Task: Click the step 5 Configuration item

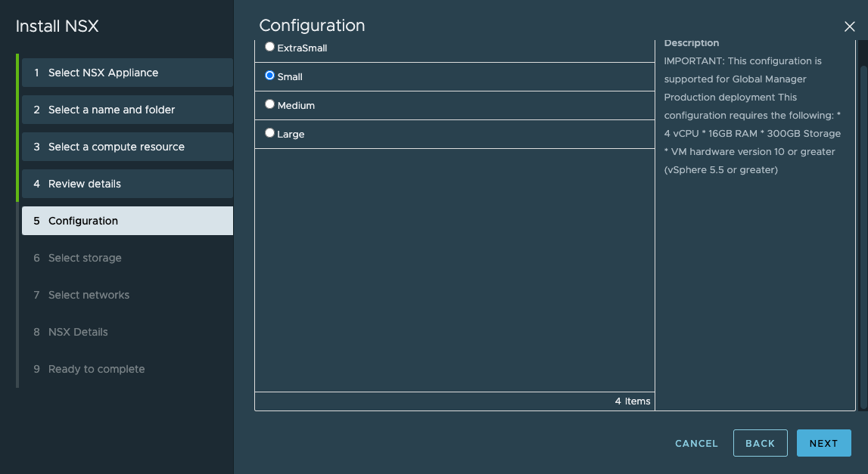Action: (x=127, y=221)
